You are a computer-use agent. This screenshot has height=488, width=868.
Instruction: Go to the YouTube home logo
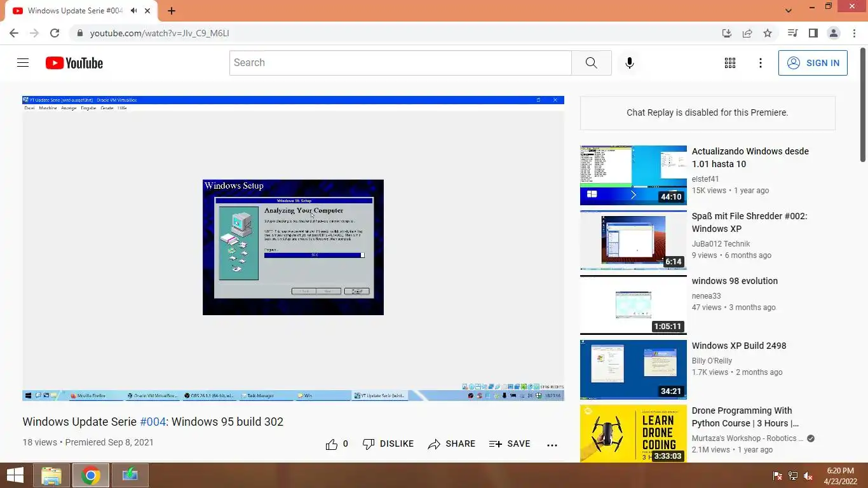[74, 63]
